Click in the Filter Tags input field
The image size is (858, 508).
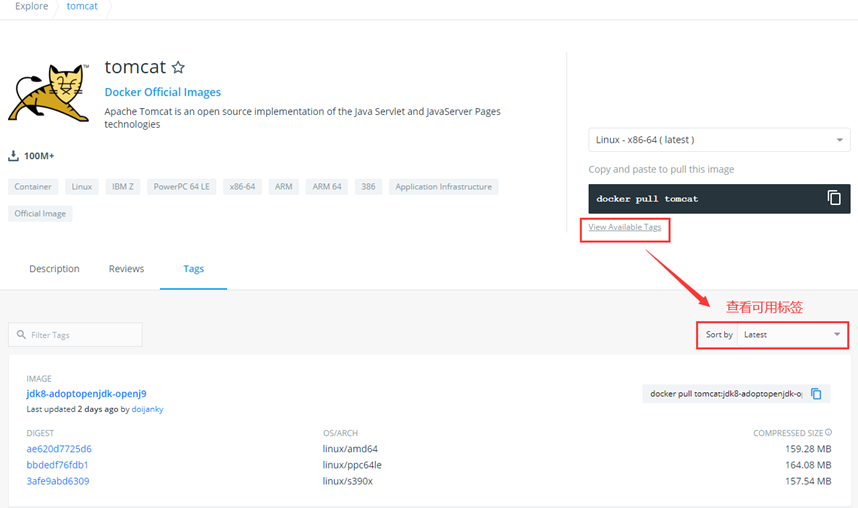pyautogui.click(x=76, y=334)
